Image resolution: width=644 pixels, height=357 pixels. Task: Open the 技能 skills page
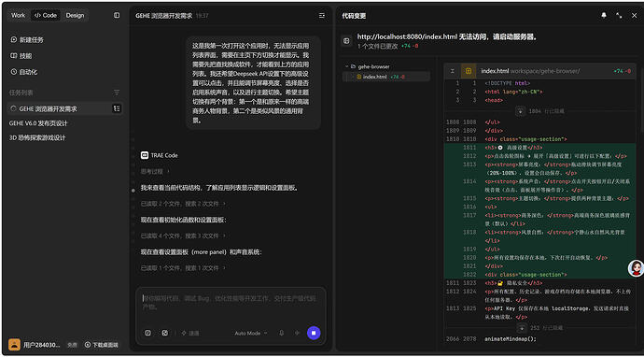coord(21,56)
